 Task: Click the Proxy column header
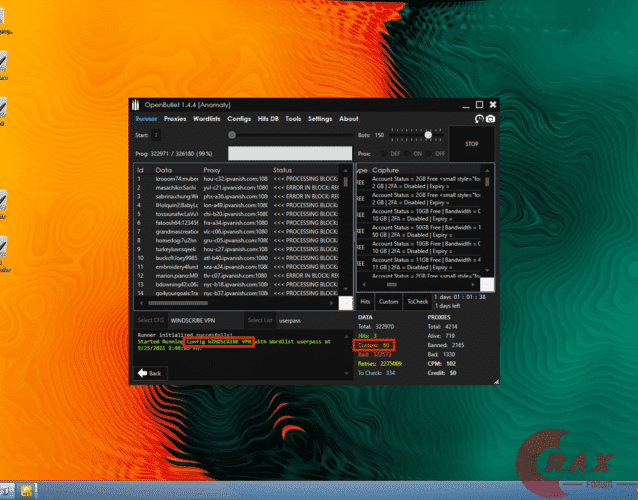click(212, 170)
